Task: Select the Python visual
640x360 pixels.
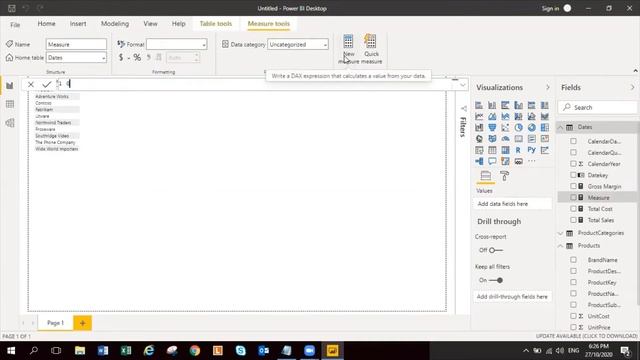Action: 531,150
